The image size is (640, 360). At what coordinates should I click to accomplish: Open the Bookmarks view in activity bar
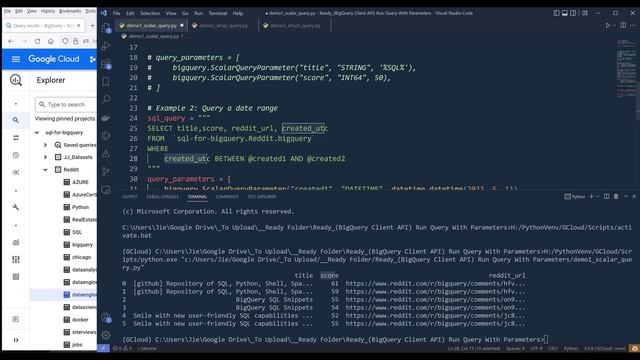click(x=106, y=82)
